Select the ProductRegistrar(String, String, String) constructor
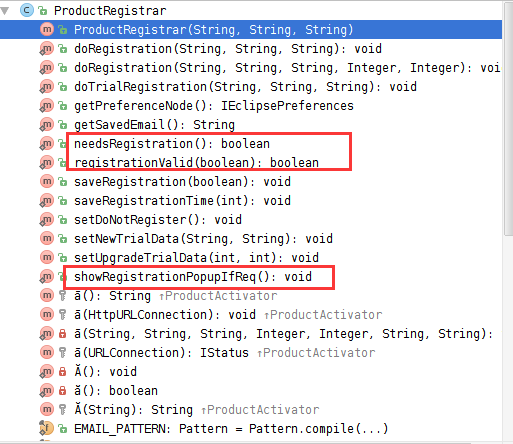The image size is (513, 444). (213, 30)
